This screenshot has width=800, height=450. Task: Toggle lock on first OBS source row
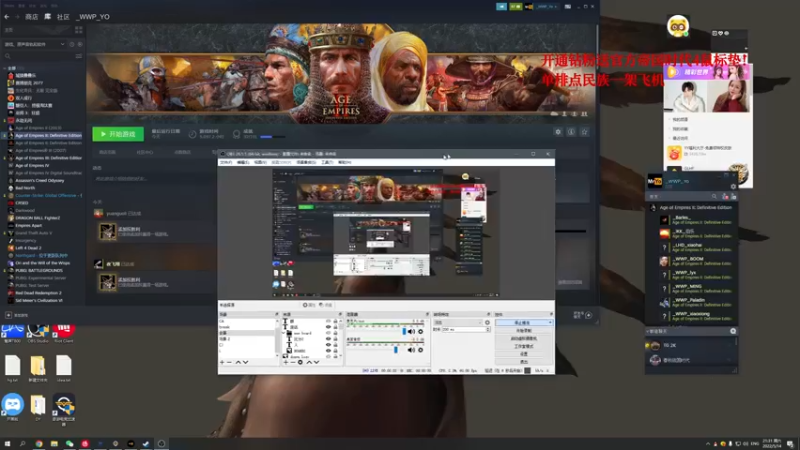335,321
